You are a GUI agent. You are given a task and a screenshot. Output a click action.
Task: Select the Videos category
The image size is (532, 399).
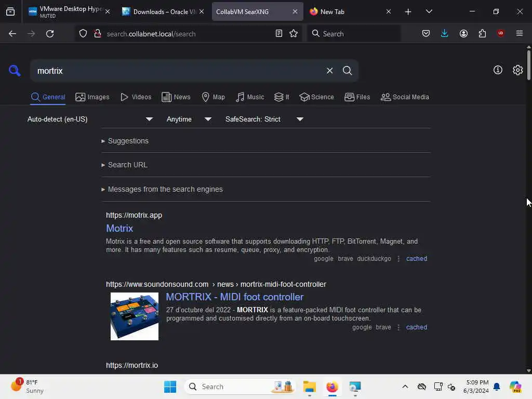tap(136, 97)
